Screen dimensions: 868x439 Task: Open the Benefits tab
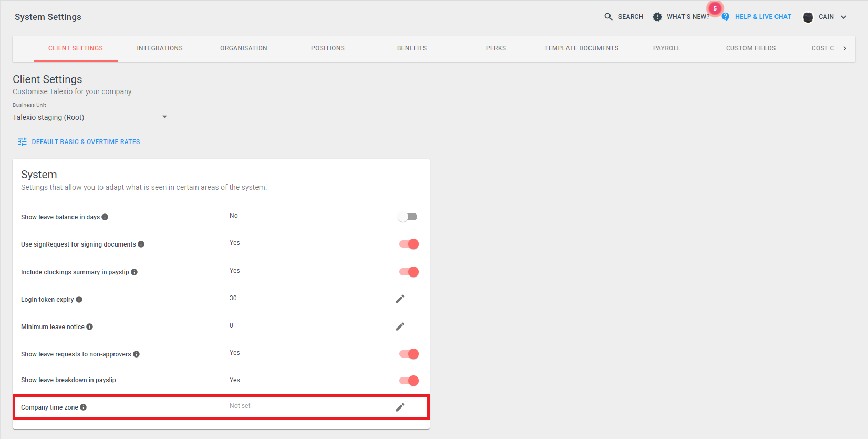[x=412, y=48]
